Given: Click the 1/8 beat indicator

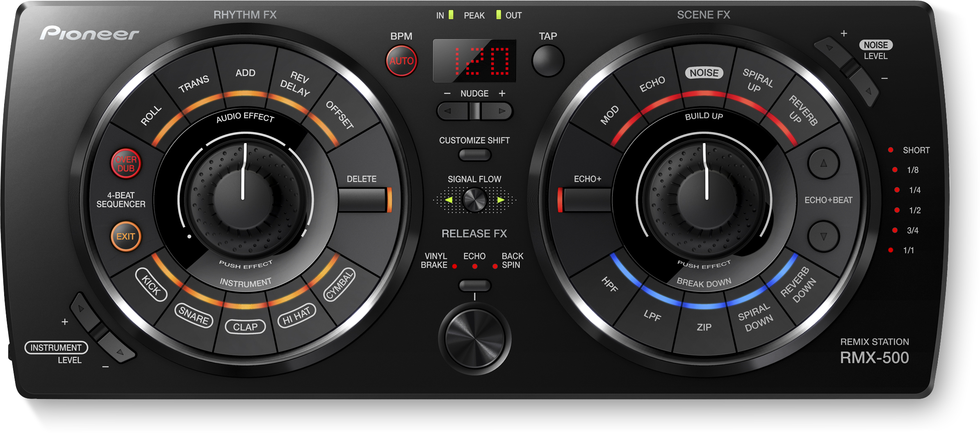Looking at the screenshot, I should click(x=895, y=170).
